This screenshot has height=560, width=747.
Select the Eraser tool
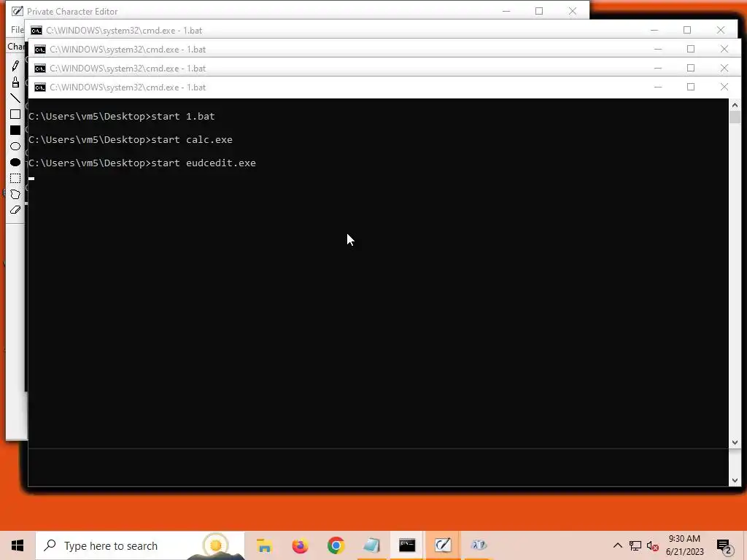(x=15, y=210)
